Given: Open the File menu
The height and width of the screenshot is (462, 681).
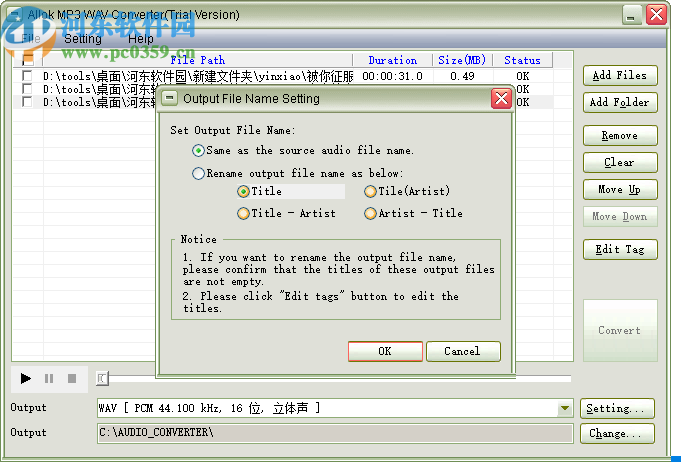Looking at the screenshot, I should click(x=31, y=39).
